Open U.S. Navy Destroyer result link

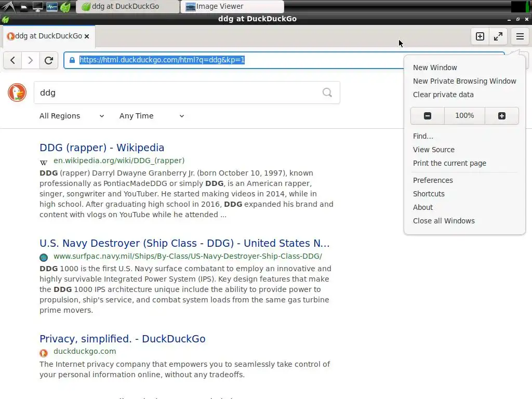[x=184, y=243]
